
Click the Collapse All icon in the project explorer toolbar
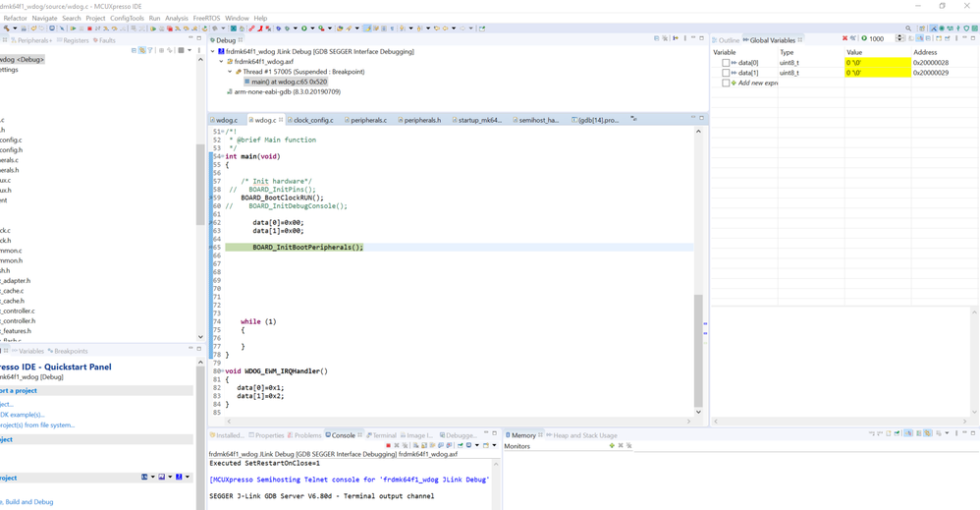[x=134, y=50]
